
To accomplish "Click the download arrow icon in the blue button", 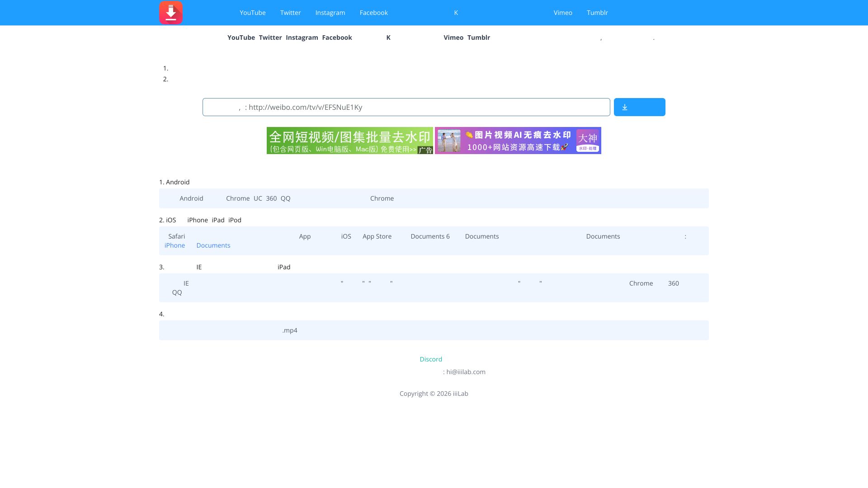I will [x=625, y=107].
